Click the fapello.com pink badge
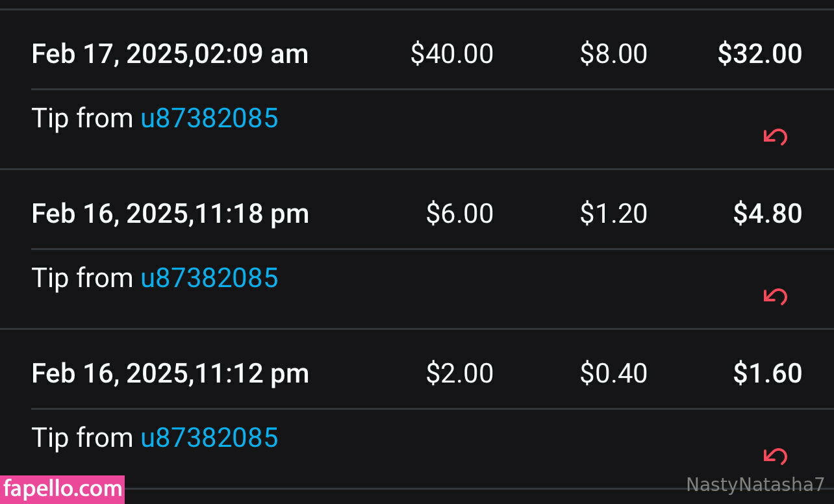834x504 pixels. (x=62, y=489)
